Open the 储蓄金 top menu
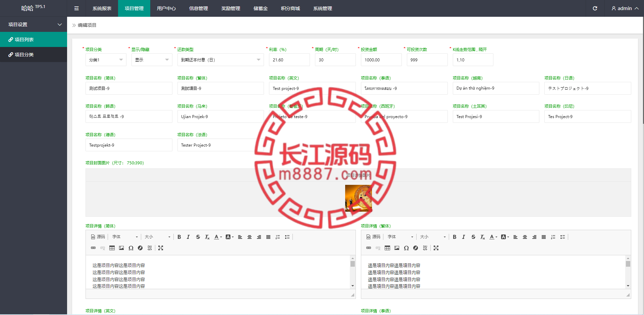The image size is (644, 315). tap(261, 8)
